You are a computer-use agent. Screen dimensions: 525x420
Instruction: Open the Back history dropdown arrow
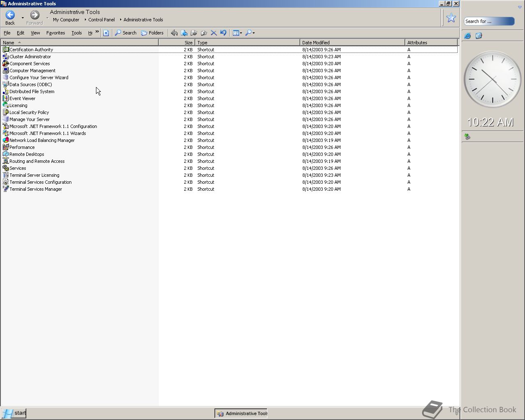coord(23,18)
